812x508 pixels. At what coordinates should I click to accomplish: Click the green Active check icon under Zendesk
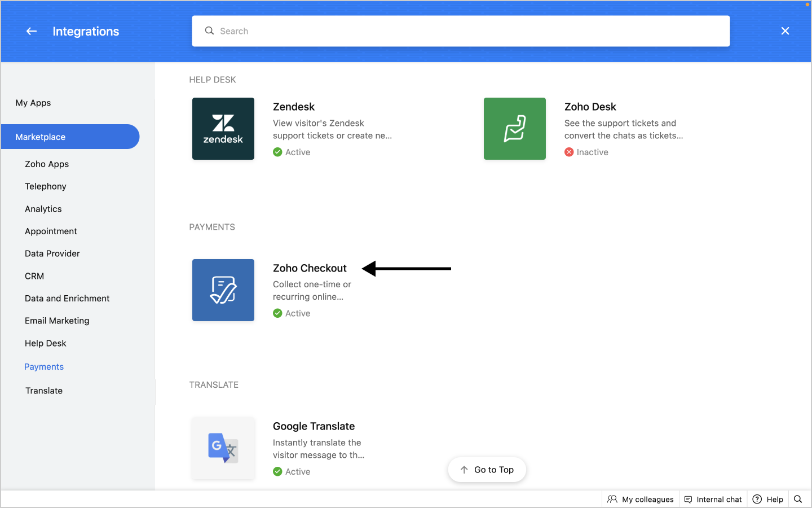coord(277,152)
